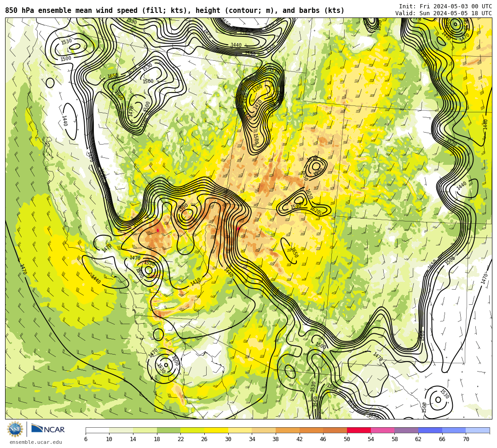Viewport: 497px width, 448px height.
Task: Click the colorbar label 50
Action: click(x=347, y=439)
